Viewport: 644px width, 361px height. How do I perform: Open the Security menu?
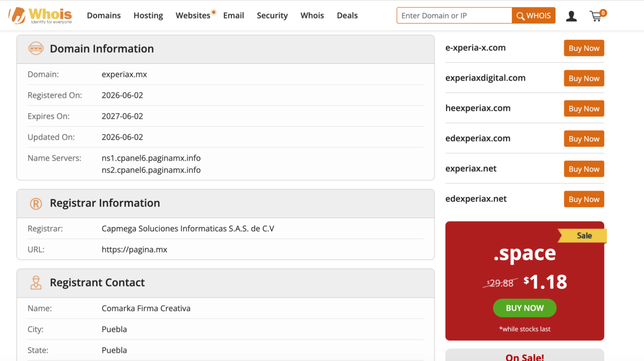click(x=272, y=16)
